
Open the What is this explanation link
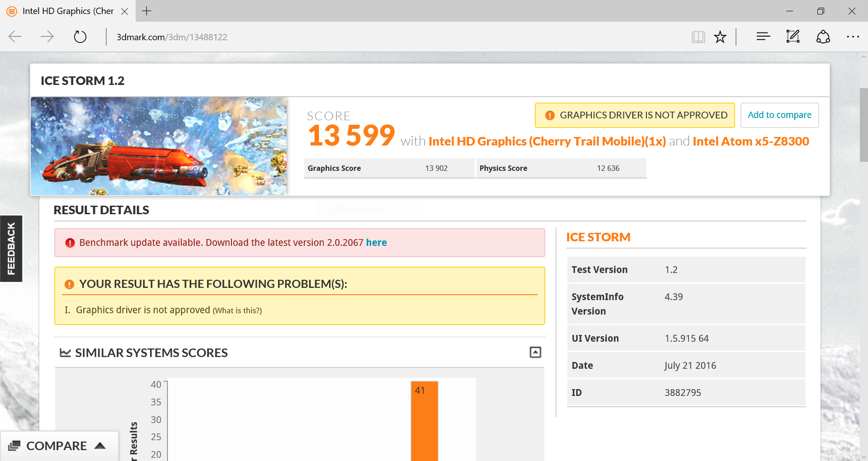[x=236, y=310]
